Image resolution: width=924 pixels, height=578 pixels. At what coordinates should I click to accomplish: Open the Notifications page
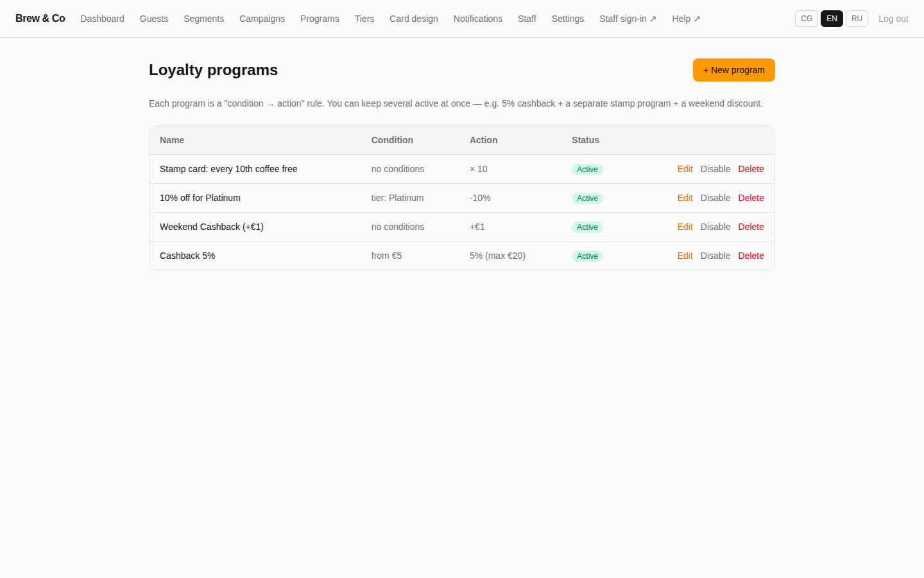coord(478,19)
